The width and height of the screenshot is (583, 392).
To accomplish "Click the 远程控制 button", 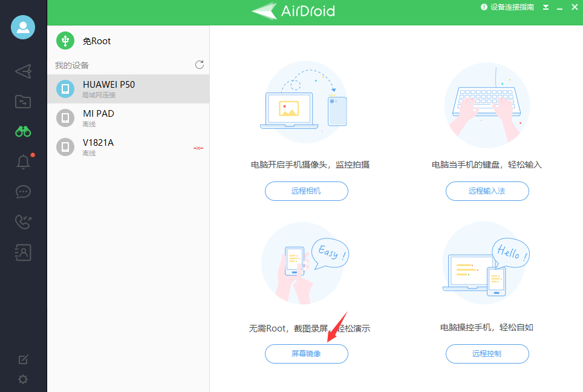I will coord(487,354).
